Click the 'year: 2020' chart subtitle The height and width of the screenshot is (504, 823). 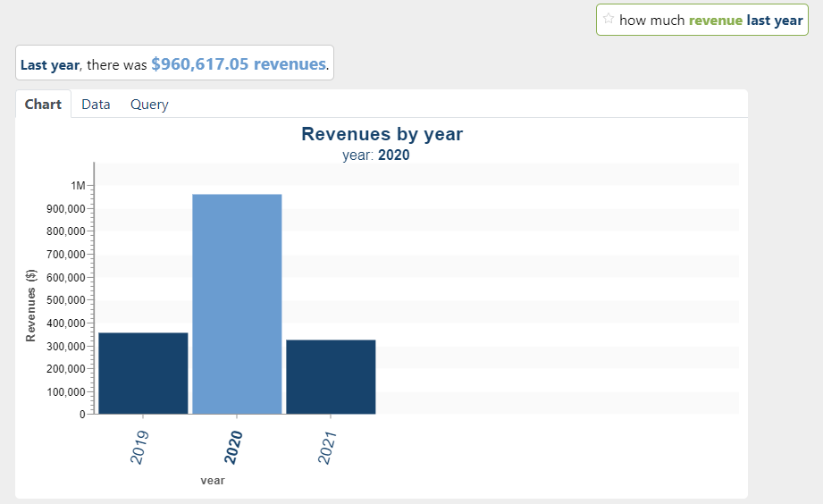(x=375, y=155)
